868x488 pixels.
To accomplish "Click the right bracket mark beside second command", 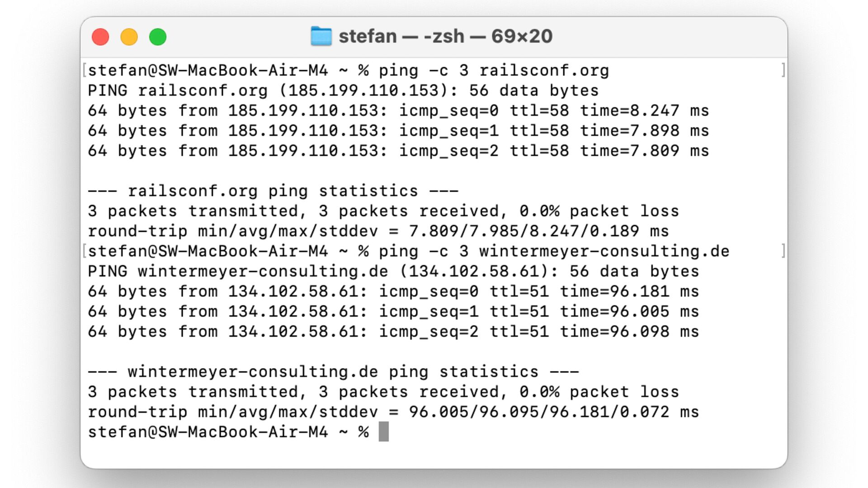I will pyautogui.click(x=783, y=251).
